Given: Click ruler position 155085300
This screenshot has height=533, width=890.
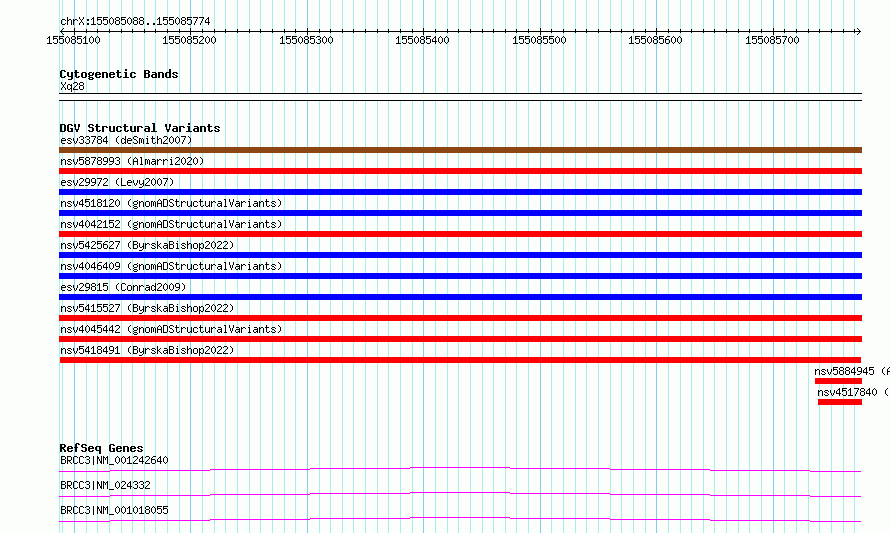Looking at the screenshot, I should coord(306,40).
